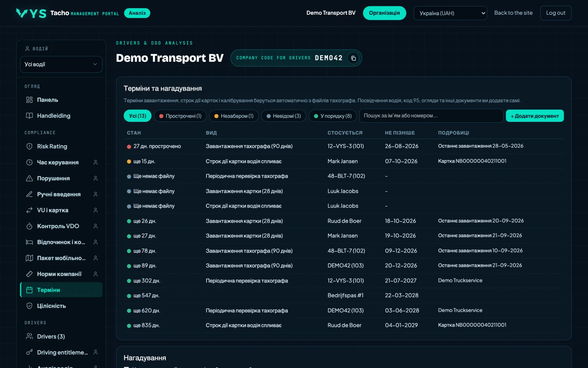Filter by У порядку (8)
Screen dimensions: 588x368
333,116
